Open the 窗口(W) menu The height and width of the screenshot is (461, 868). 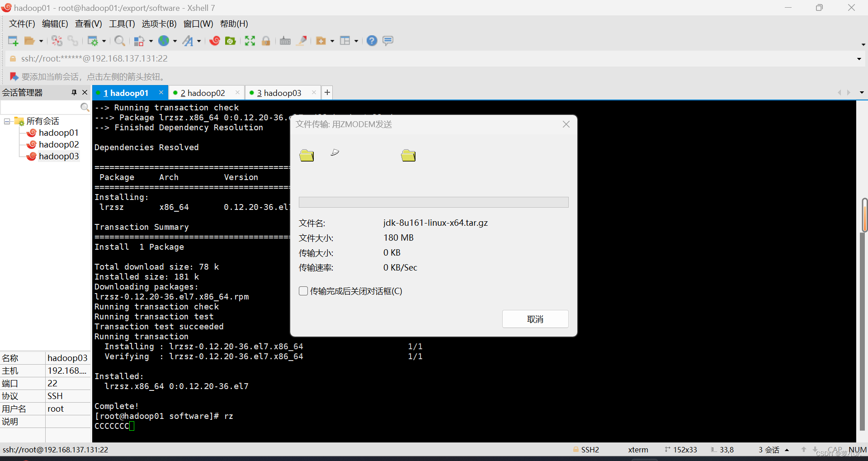pos(198,24)
